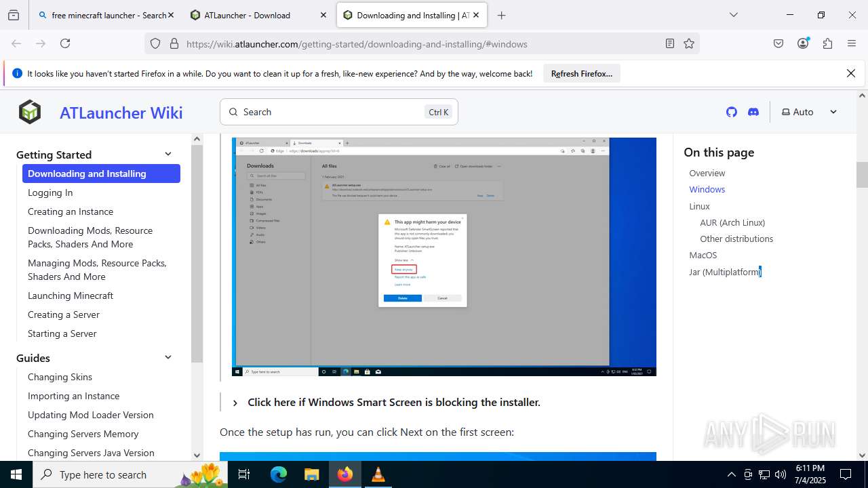Open the Extensions puzzle icon
868x488 pixels.
[827, 43]
